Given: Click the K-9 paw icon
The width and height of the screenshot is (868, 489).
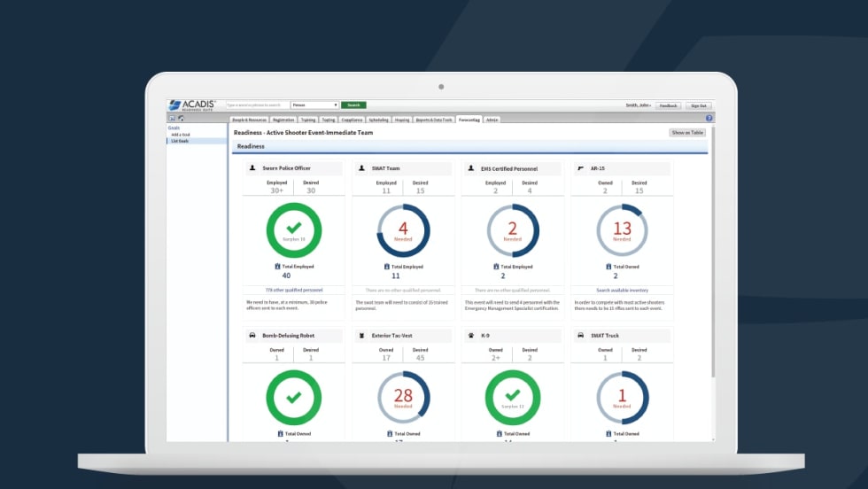Looking at the screenshot, I should pos(471,336).
